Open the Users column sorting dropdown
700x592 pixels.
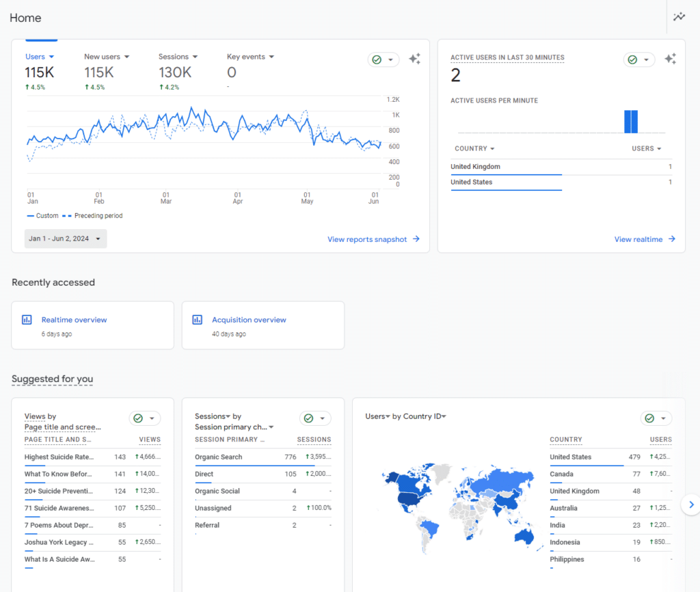[x=647, y=148]
